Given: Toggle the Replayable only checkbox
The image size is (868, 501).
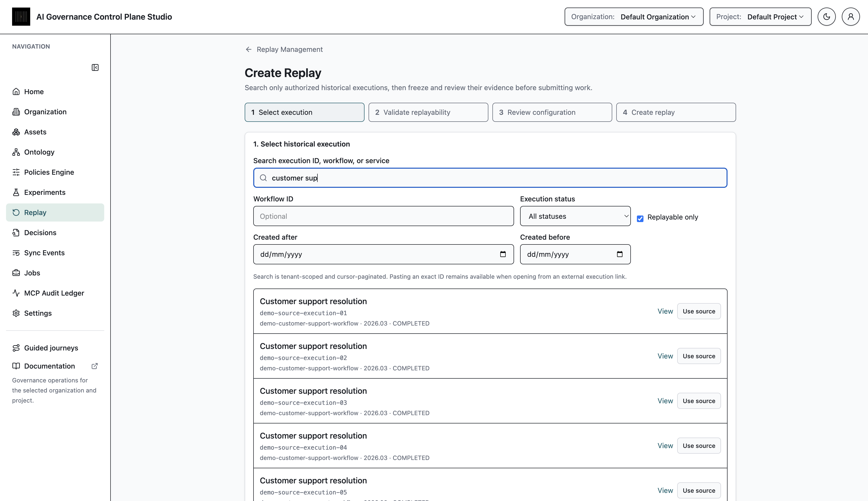Looking at the screenshot, I should click(x=640, y=219).
